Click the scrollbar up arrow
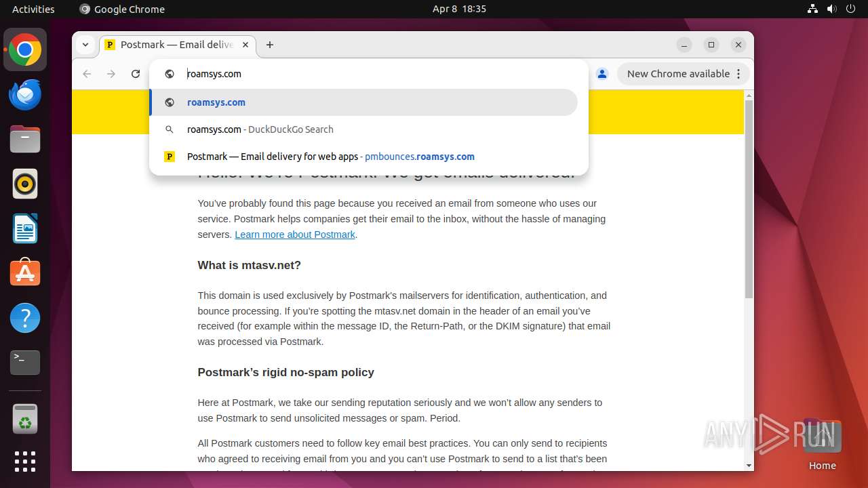The width and height of the screenshot is (868, 488). pos(749,94)
